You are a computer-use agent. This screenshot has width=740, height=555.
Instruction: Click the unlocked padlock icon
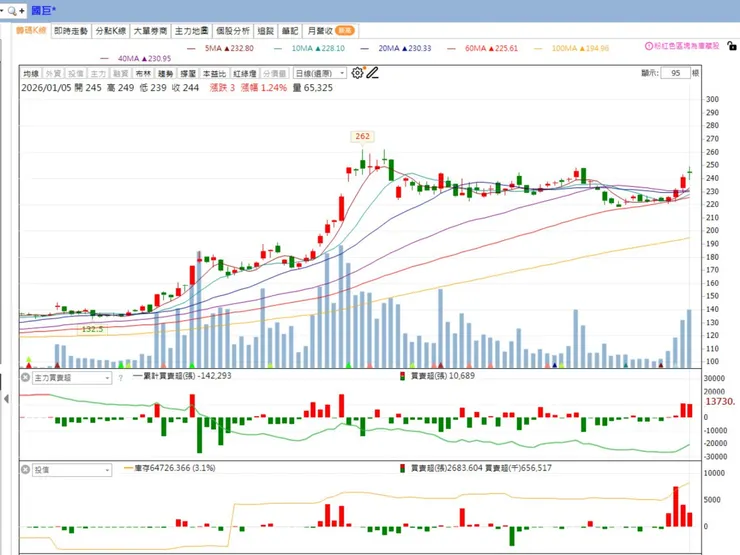click(732, 46)
